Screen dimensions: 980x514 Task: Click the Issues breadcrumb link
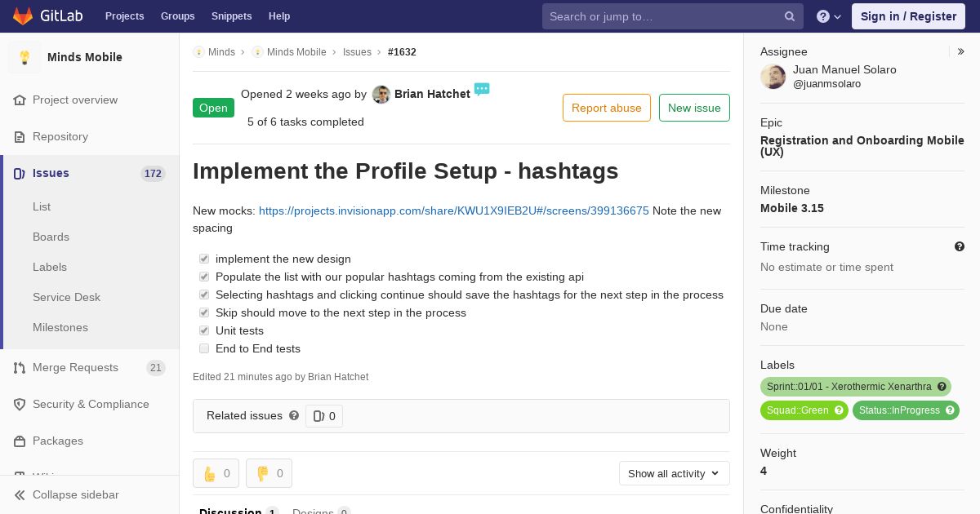[357, 51]
